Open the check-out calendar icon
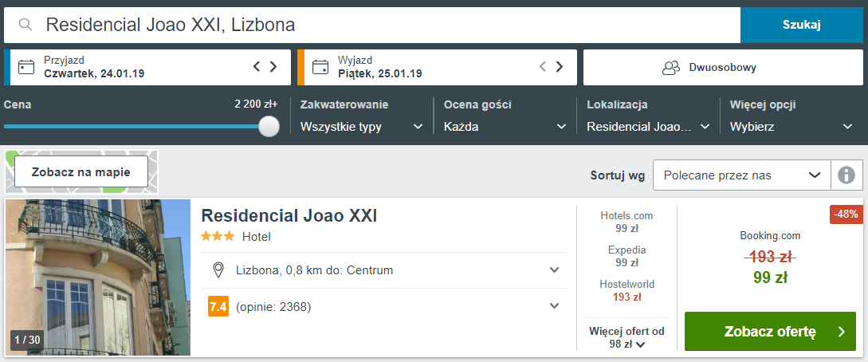The width and height of the screenshot is (868, 362). click(x=320, y=67)
